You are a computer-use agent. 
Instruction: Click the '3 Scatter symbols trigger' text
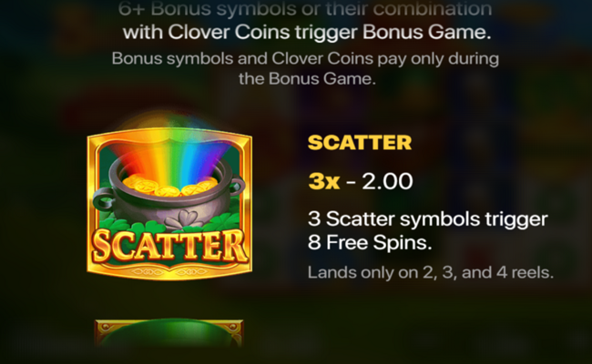click(x=428, y=218)
